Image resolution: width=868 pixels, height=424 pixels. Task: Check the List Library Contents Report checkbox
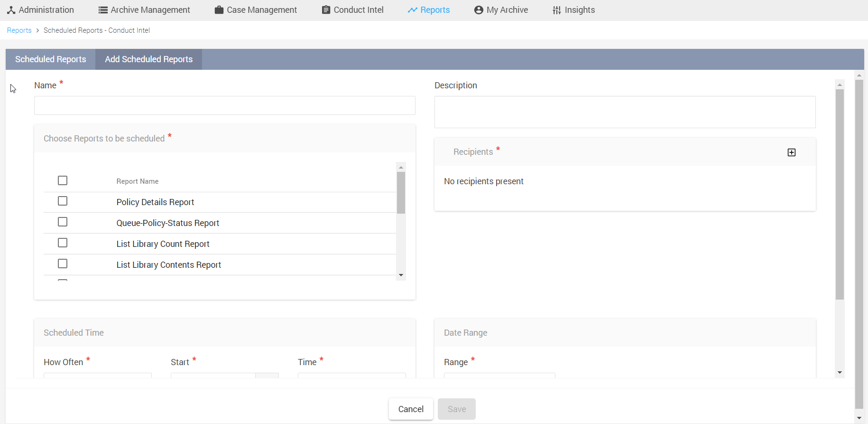point(63,264)
